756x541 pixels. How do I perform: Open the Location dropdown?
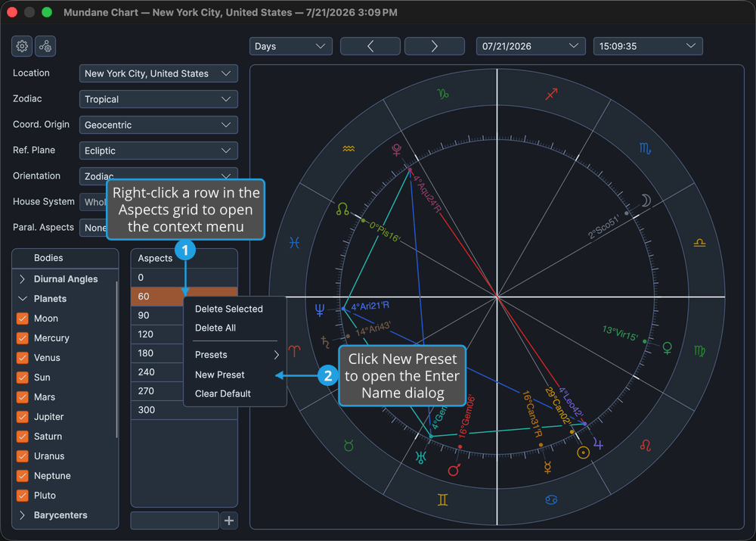tap(158, 73)
